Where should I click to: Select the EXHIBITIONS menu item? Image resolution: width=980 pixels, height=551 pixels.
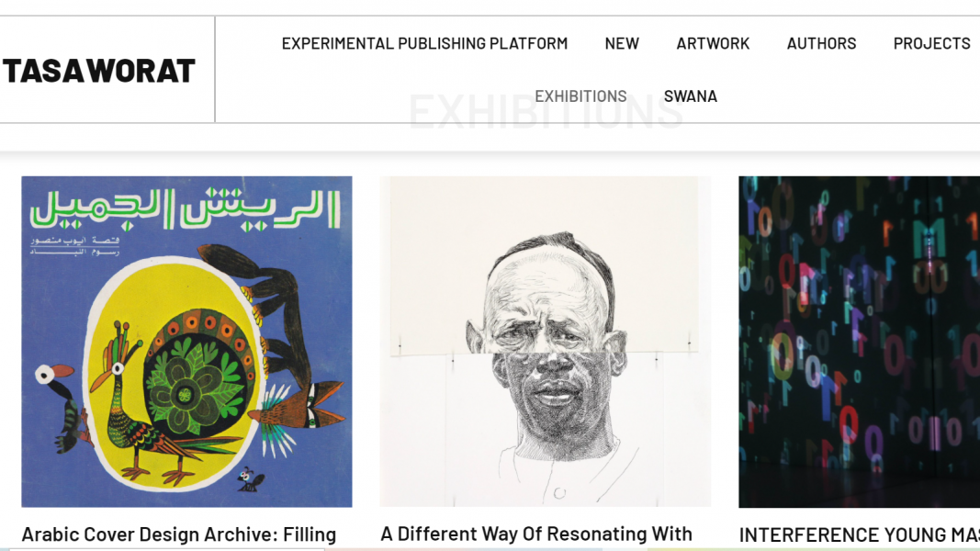(x=580, y=96)
